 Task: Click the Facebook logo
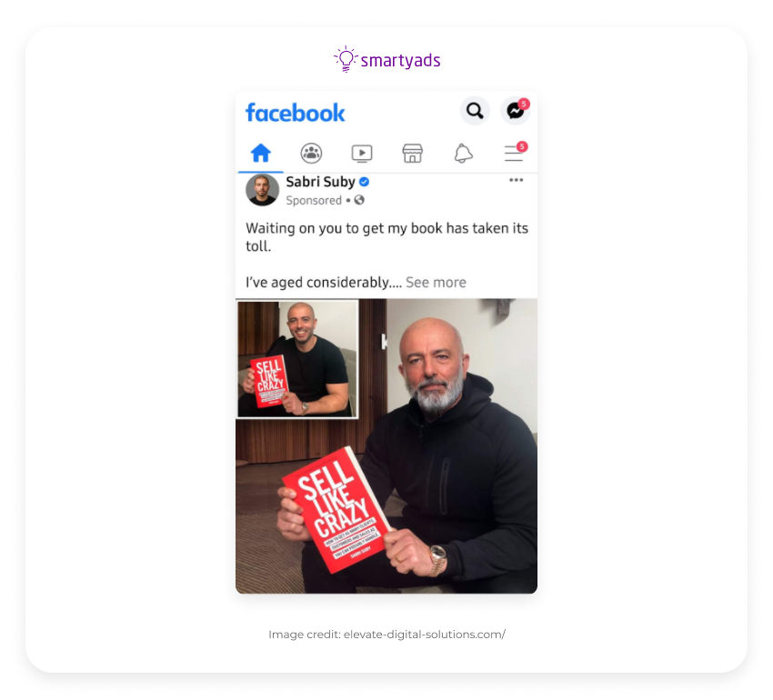[296, 113]
